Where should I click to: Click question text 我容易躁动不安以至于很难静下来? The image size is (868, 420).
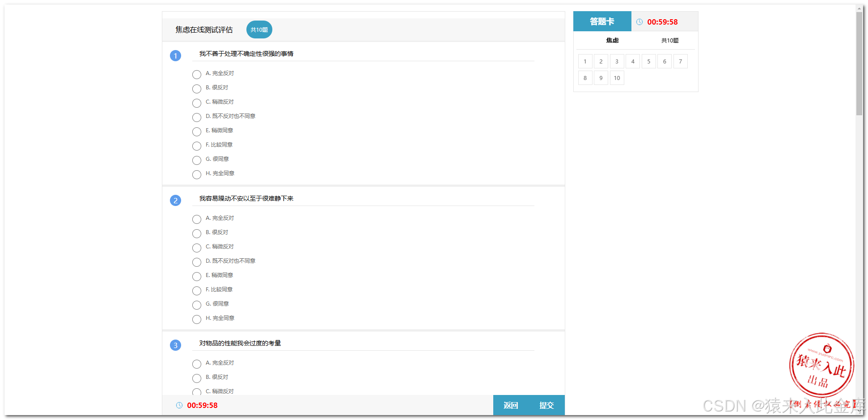click(246, 198)
